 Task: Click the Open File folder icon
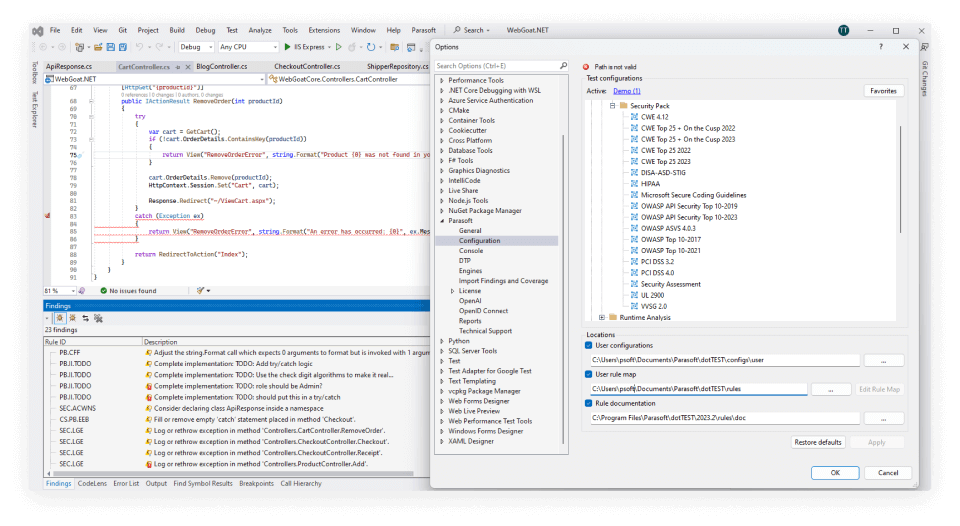[98, 47]
